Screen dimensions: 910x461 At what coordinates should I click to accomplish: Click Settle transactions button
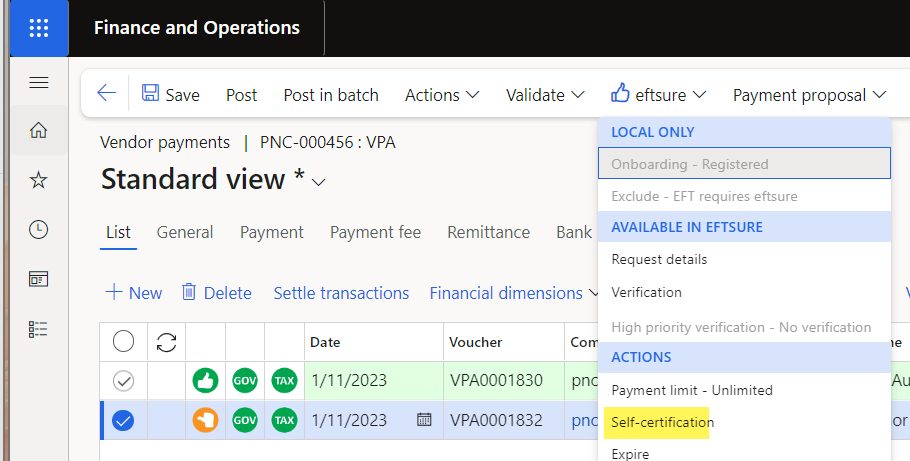click(x=341, y=293)
